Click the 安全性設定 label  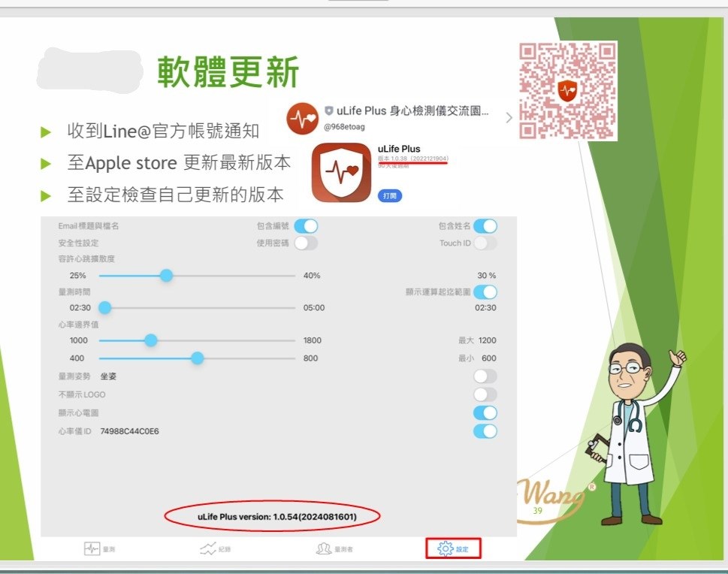coord(78,243)
